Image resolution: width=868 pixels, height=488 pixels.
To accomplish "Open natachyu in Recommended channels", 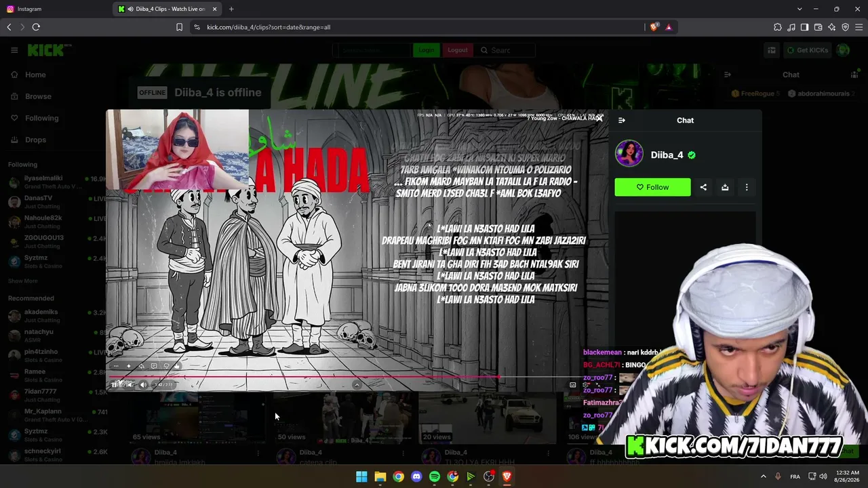I will 57,335.
